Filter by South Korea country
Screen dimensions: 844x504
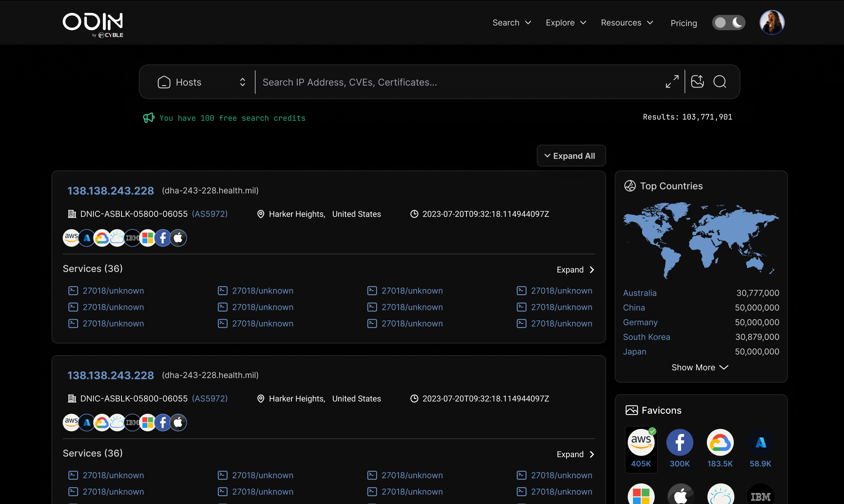646,337
